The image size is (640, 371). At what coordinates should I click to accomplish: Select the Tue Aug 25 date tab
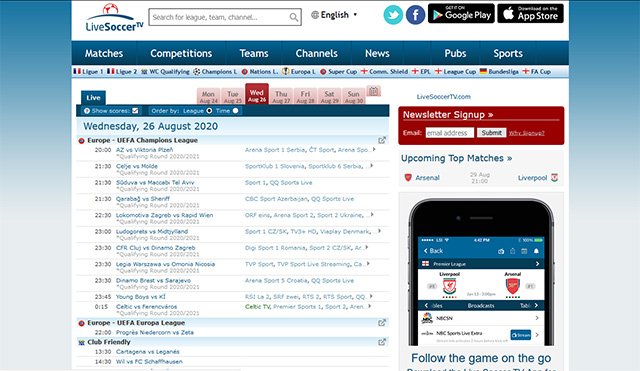233,97
